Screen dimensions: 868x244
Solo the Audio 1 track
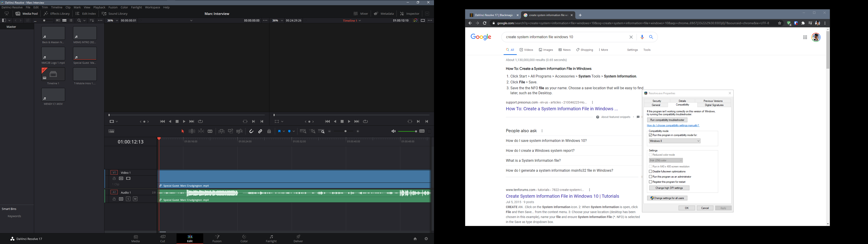(x=128, y=199)
